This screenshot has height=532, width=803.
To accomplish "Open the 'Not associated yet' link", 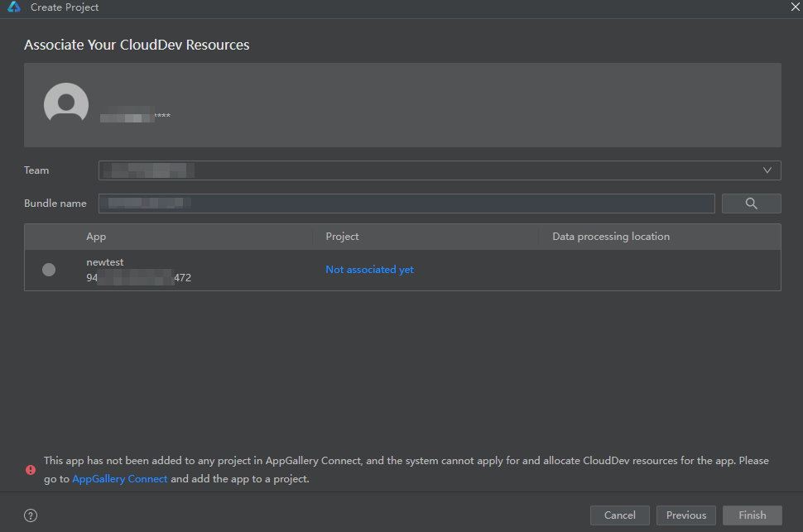I will (x=369, y=270).
